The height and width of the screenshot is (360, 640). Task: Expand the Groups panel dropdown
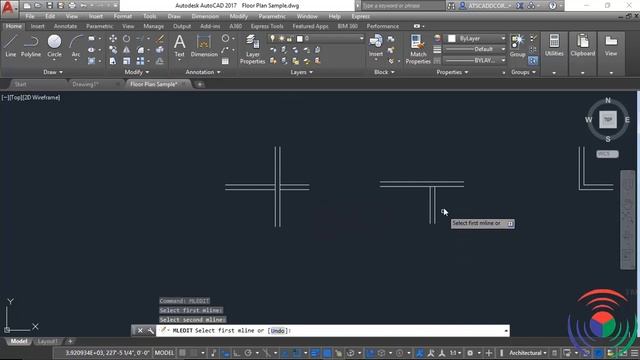(x=523, y=72)
